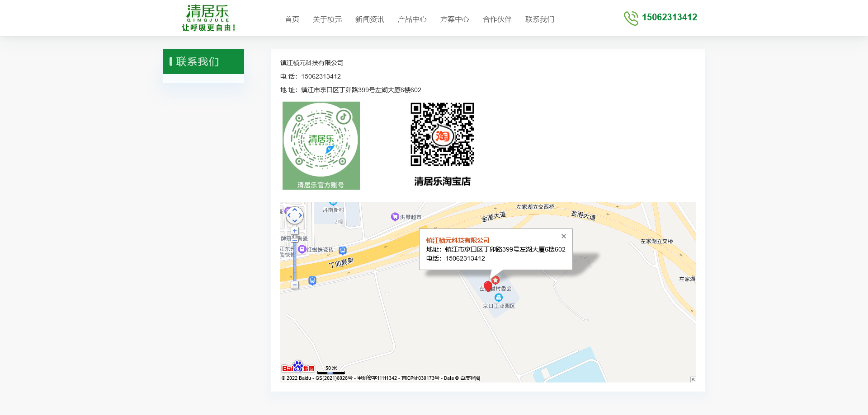Open the 首页 menu item
Screen dimensions: 868x415
(x=292, y=19)
